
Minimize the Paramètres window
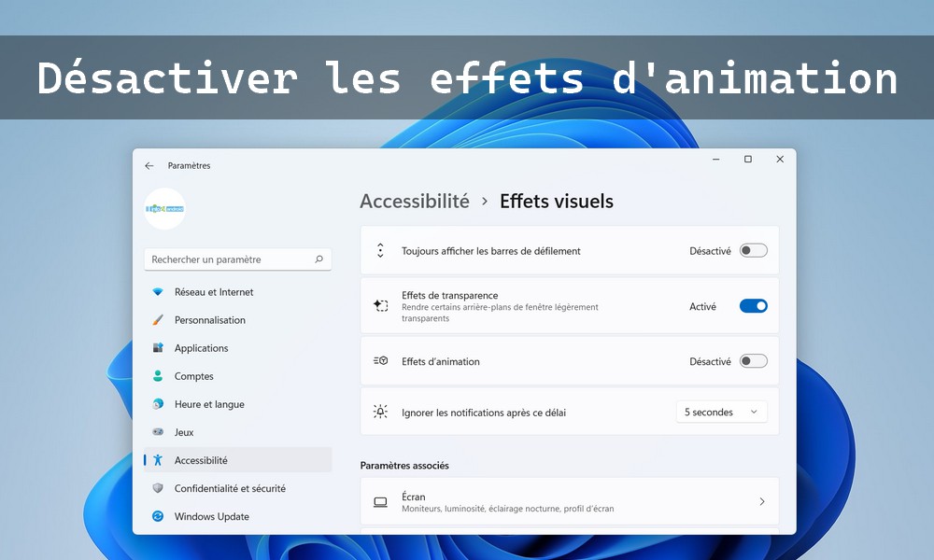click(716, 160)
